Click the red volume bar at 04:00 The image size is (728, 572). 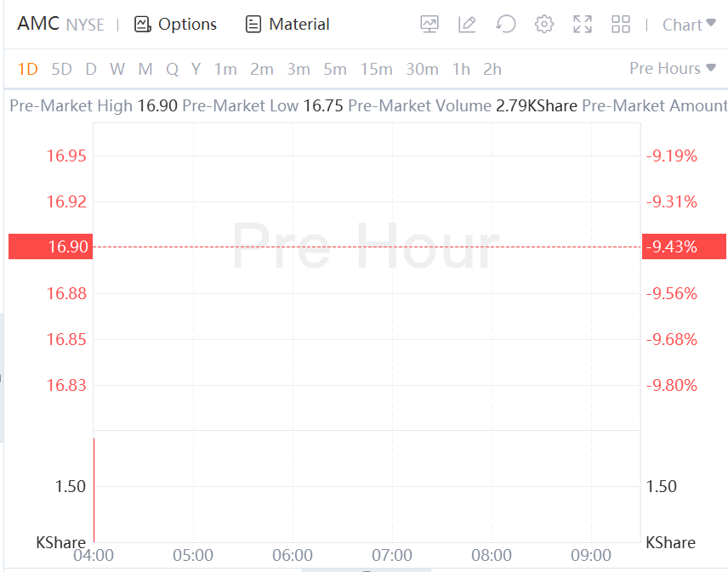click(94, 489)
